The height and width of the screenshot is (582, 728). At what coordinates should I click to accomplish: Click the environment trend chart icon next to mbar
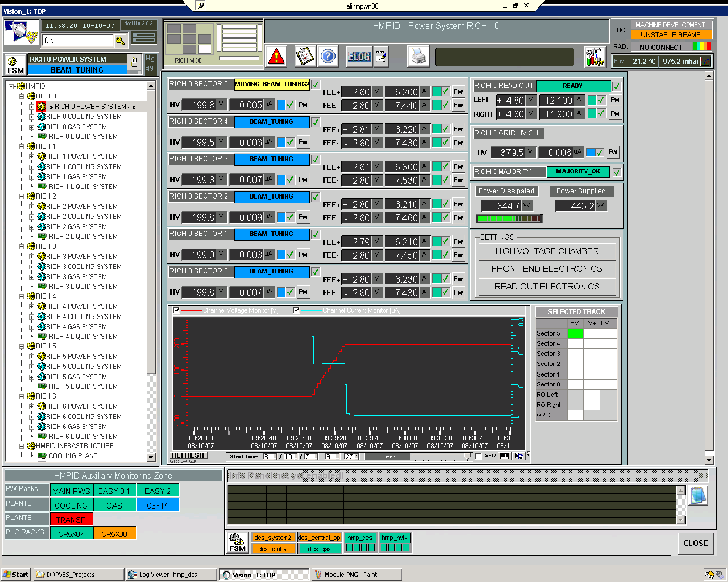(705, 62)
